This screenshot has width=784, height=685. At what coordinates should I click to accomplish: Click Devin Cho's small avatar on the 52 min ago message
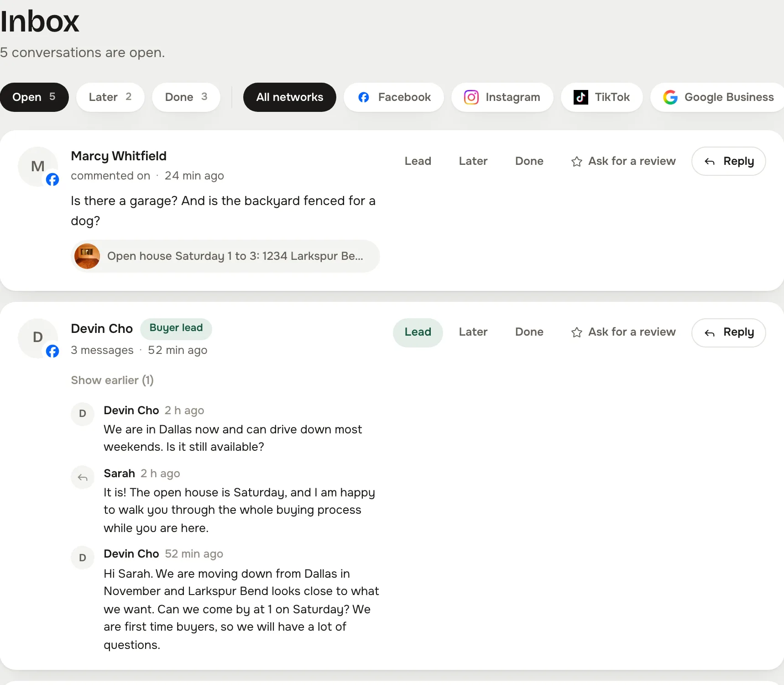[83, 558]
